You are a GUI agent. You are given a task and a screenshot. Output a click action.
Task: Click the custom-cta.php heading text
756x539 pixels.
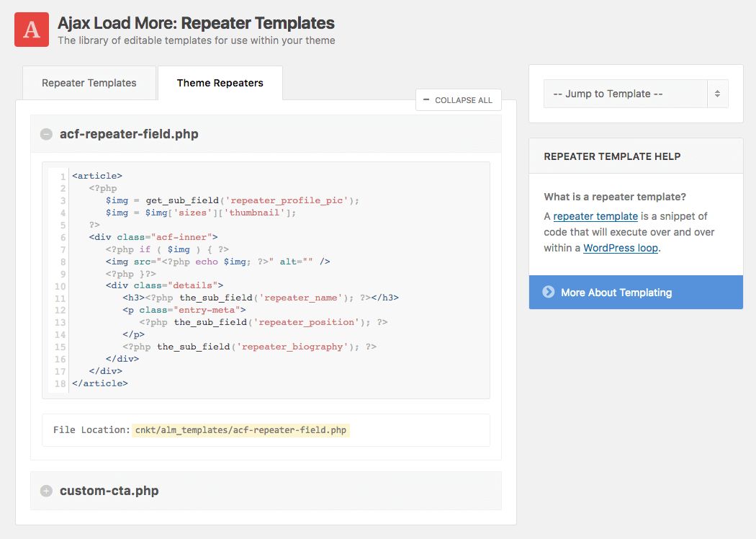point(109,491)
